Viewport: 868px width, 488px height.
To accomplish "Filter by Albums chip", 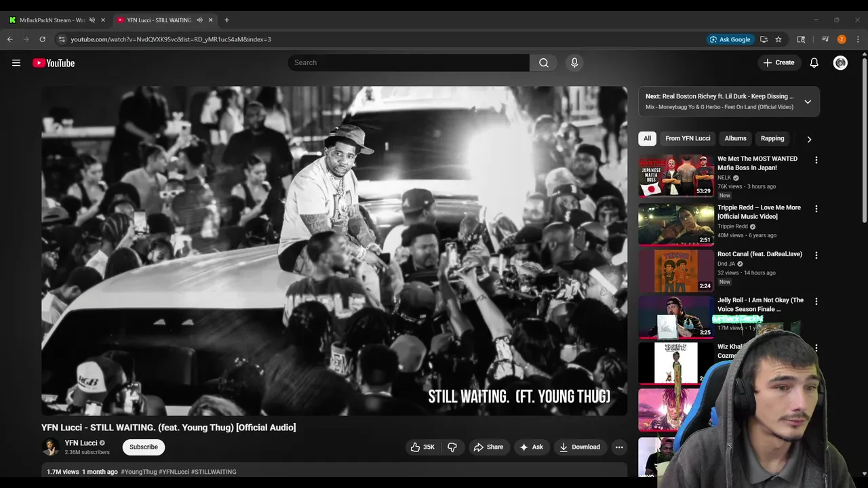I will tap(735, 138).
